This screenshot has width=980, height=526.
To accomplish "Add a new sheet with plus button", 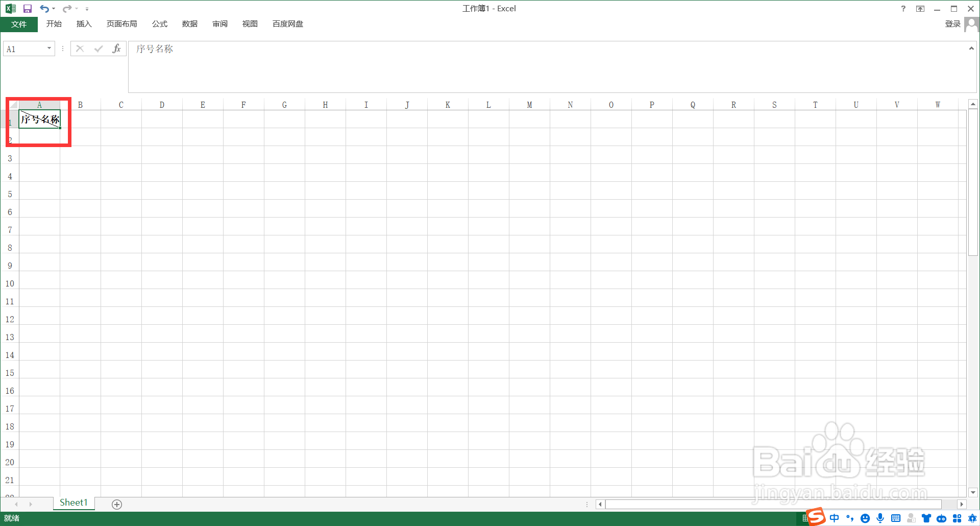I will tap(117, 505).
